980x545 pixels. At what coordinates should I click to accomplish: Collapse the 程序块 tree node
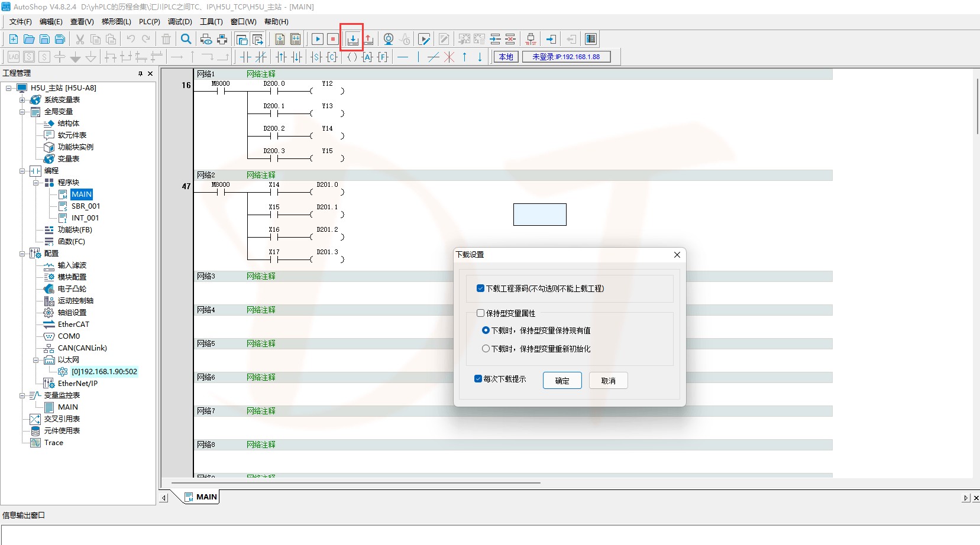[35, 182]
